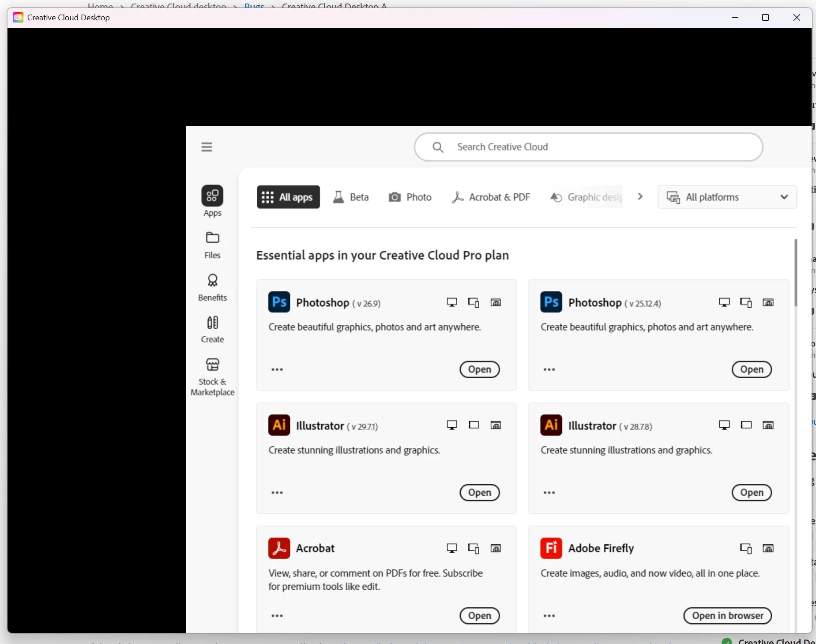Screen dimensions: 816x644
Task: Click desktop platform icon on Photoshop v26.9
Action: point(452,302)
